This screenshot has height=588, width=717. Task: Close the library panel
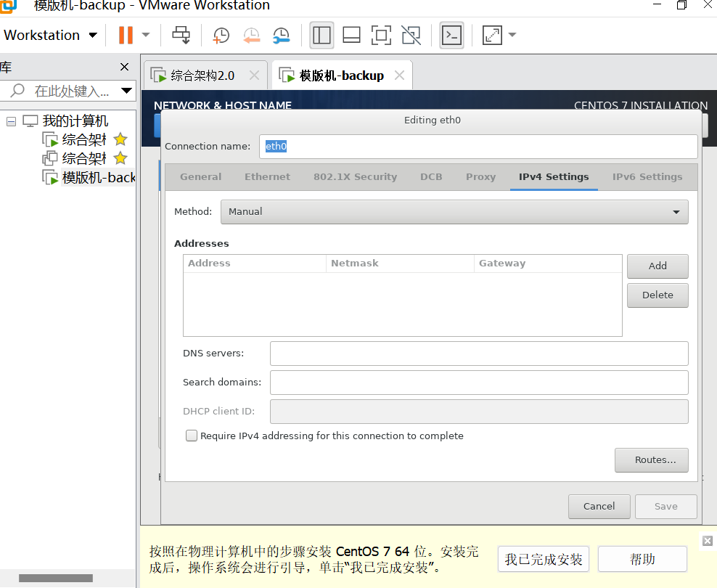[124, 67]
